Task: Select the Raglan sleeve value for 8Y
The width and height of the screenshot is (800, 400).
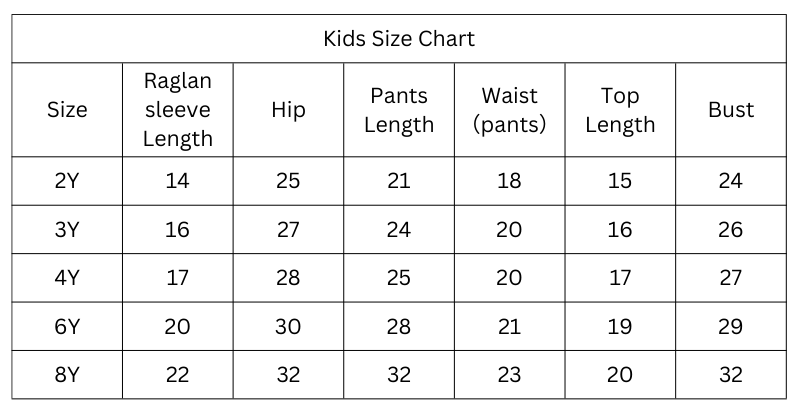Action: coord(178,375)
